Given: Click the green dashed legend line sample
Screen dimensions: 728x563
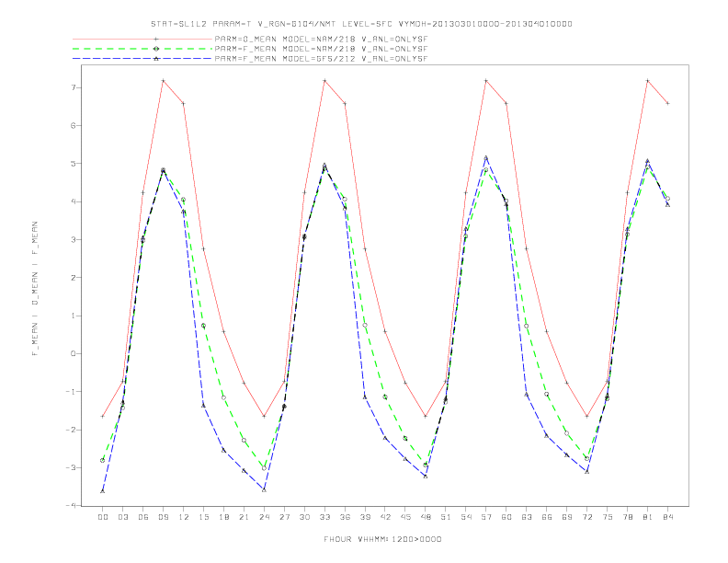Looking at the screenshot, I should (142, 49).
